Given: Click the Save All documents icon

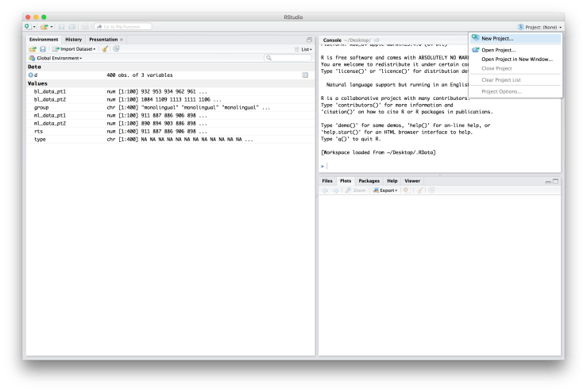Looking at the screenshot, I should point(71,26).
